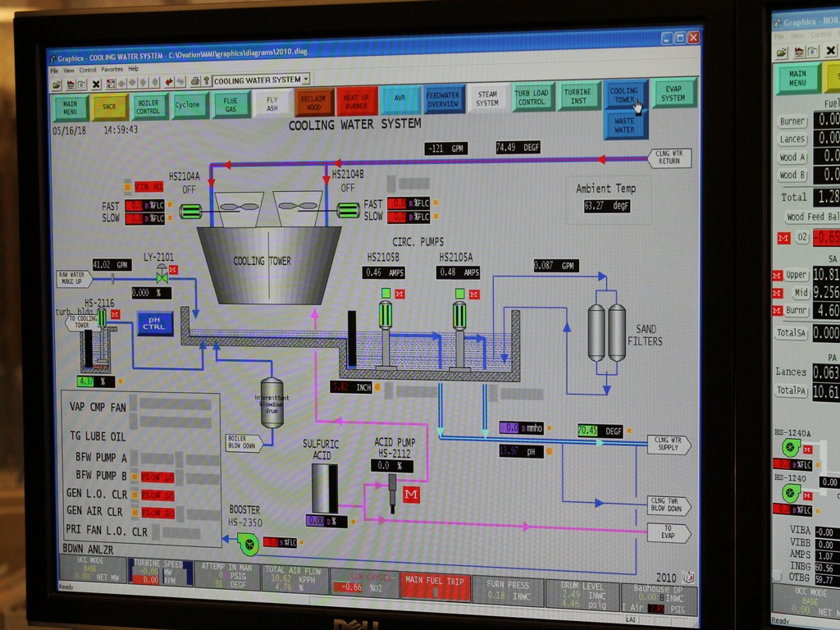The width and height of the screenshot is (840, 630).
Task: Open the Control menu
Action: coord(88,70)
